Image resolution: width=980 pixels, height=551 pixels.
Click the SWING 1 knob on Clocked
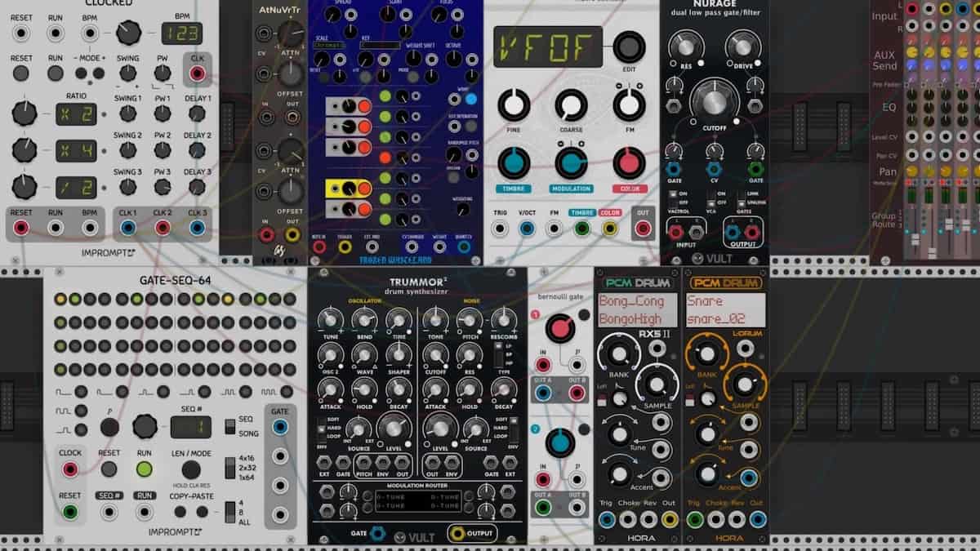point(127,113)
